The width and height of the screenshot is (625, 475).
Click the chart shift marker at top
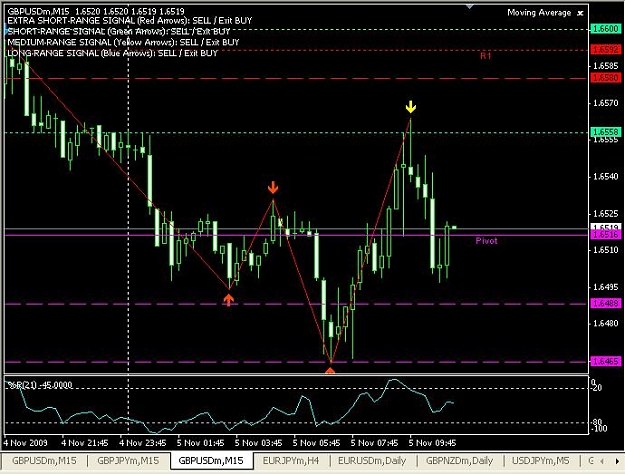click(470, 6)
